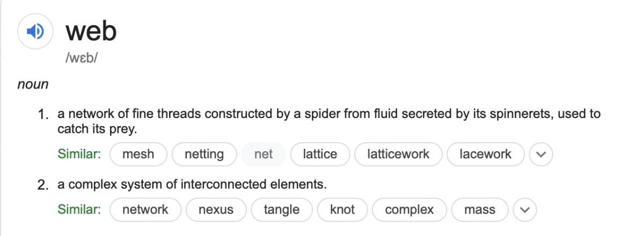The width and height of the screenshot is (644, 236).
Task: Play the audio pronunciation of web
Action: [x=35, y=32]
